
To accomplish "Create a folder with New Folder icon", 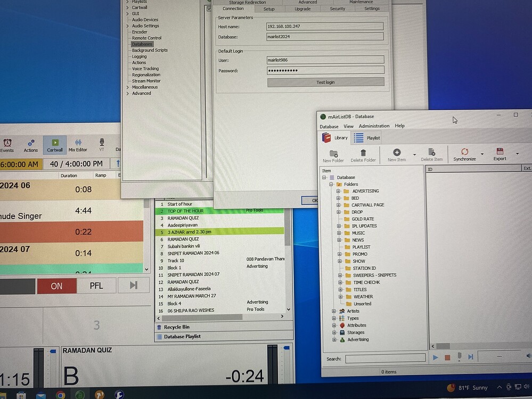I will (333, 154).
